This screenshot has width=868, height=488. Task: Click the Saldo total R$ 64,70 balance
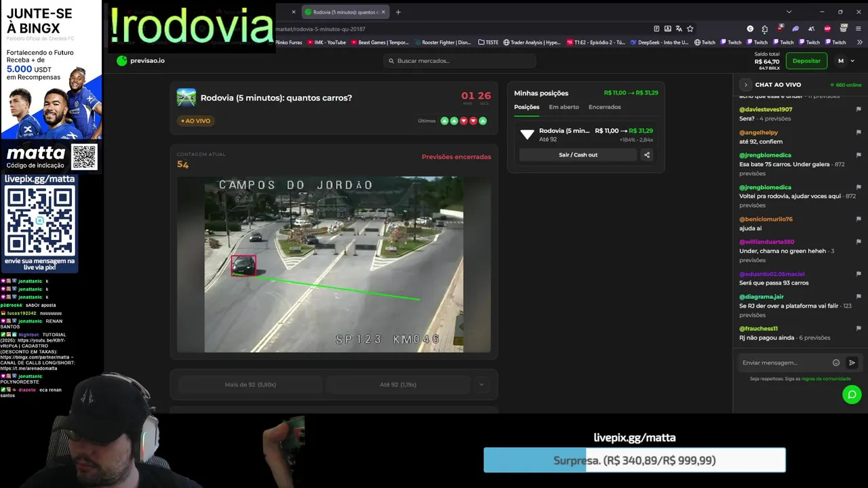[767, 61]
